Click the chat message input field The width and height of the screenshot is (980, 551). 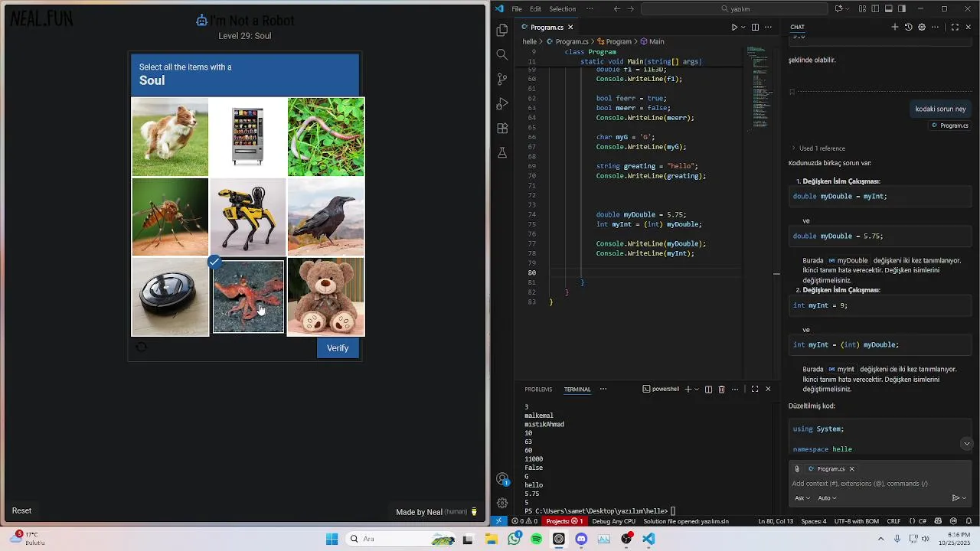tap(880, 484)
